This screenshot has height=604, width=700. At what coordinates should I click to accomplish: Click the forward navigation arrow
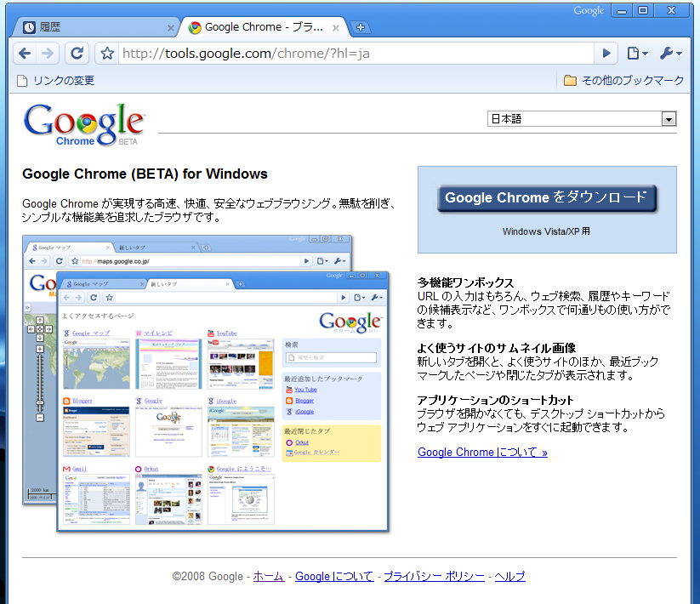[48, 54]
